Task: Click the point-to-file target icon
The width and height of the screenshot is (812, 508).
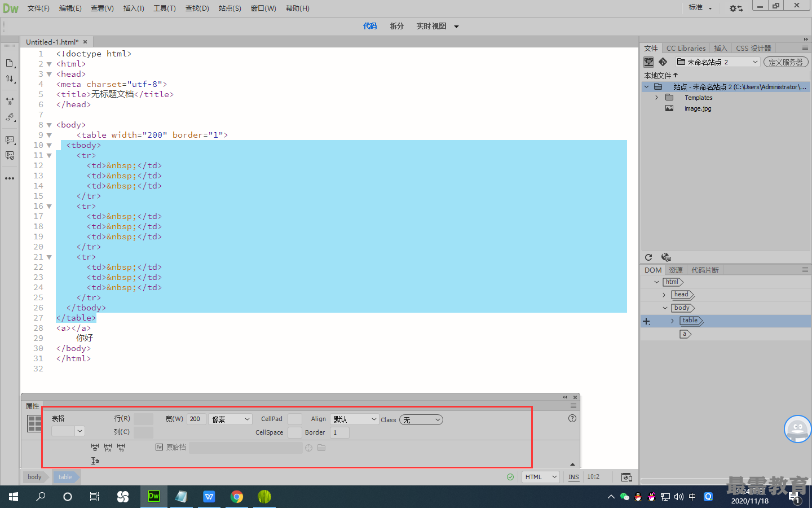Action: (308, 448)
